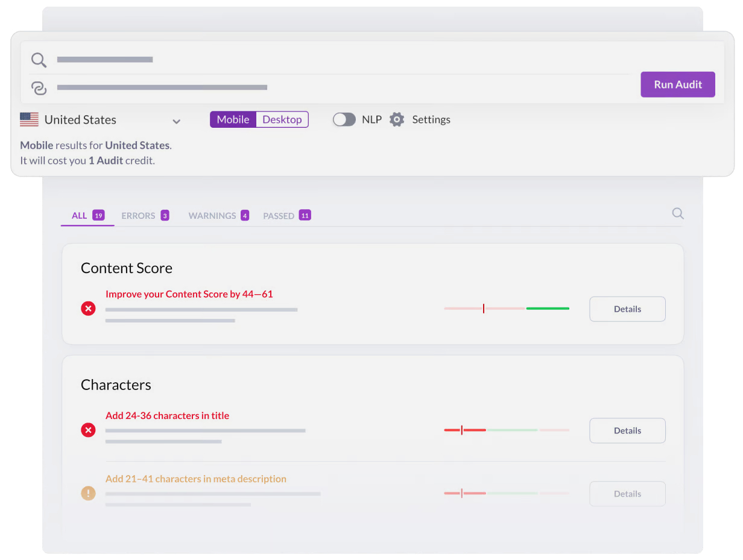The image size is (743, 560).
Task: Open the PASSED results tab
Action: click(x=279, y=215)
